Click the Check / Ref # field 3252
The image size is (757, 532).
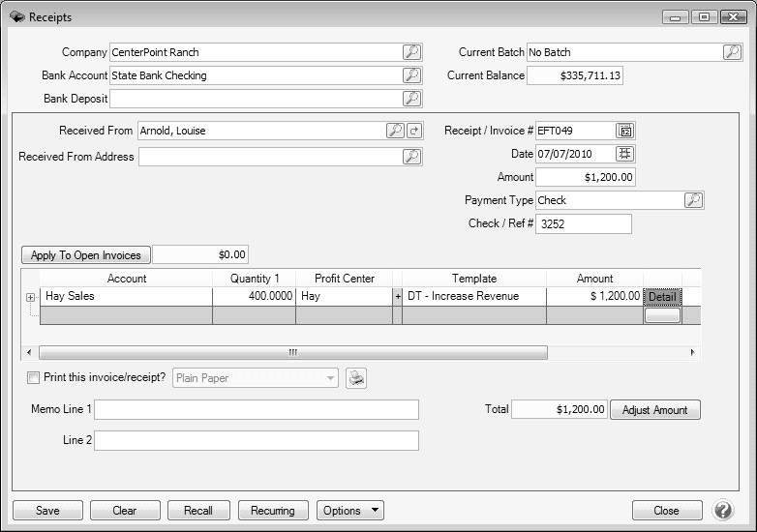tap(584, 223)
